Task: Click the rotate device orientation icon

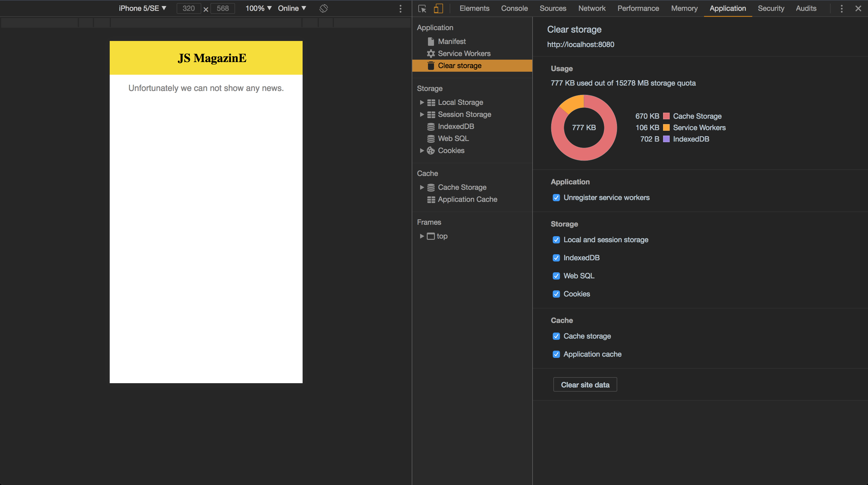Action: (323, 8)
